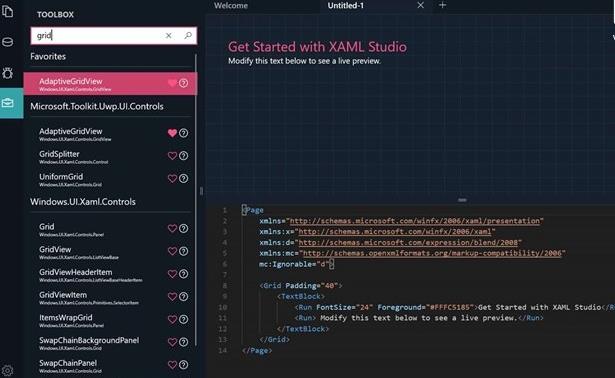Click the opening Page tag on line 1
The height and width of the screenshot is (378, 615).
click(253, 210)
